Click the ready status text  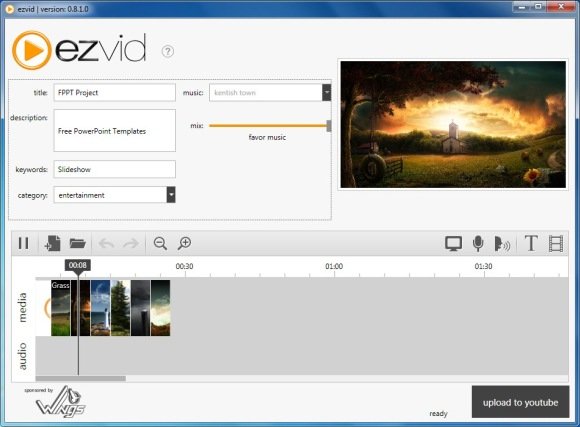pos(438,413)
